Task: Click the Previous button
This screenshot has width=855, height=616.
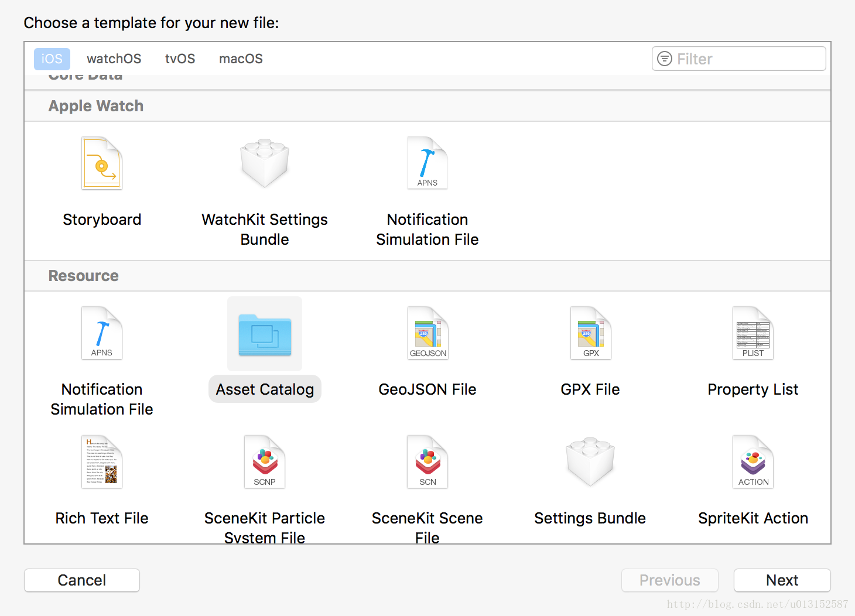Action: pos(670,580)
